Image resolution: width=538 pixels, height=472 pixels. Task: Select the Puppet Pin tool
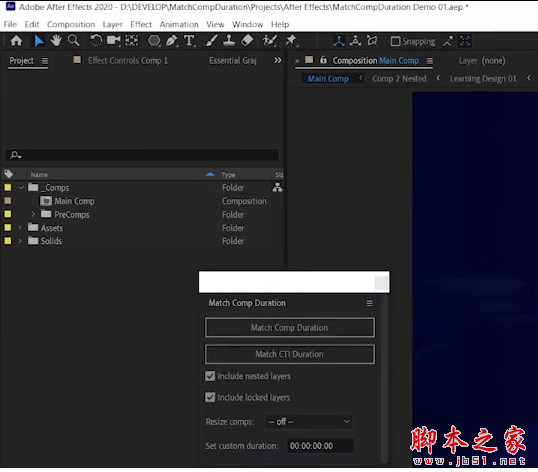[x=291, y=41]
